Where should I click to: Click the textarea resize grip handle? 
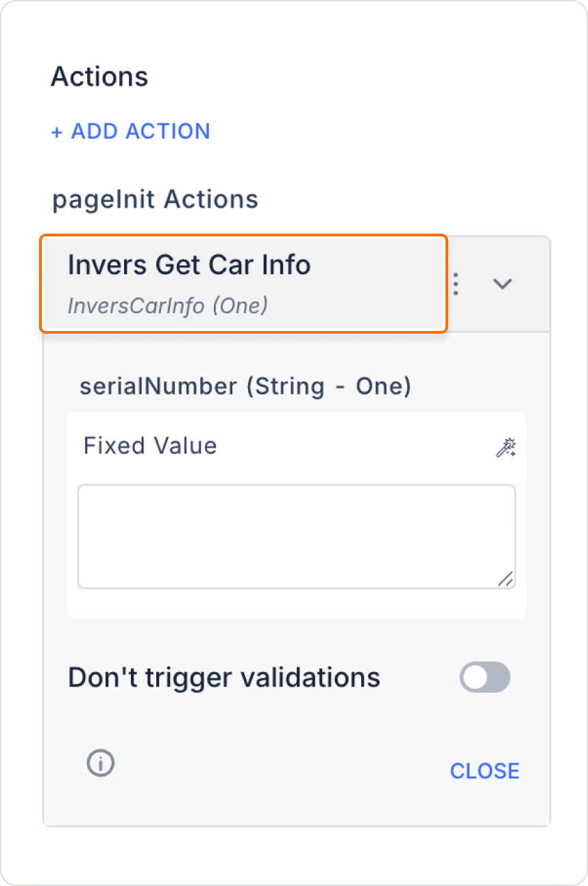pos(505,578)
